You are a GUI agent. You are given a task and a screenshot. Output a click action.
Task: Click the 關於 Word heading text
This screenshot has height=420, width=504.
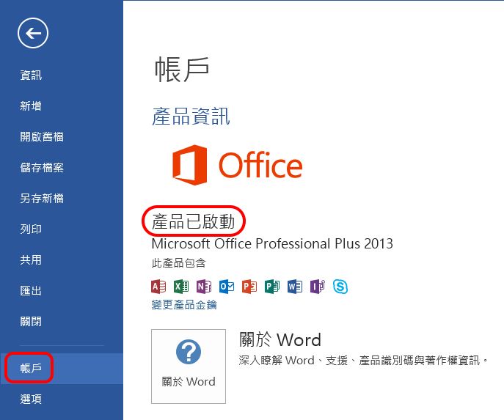pos(280,339)
